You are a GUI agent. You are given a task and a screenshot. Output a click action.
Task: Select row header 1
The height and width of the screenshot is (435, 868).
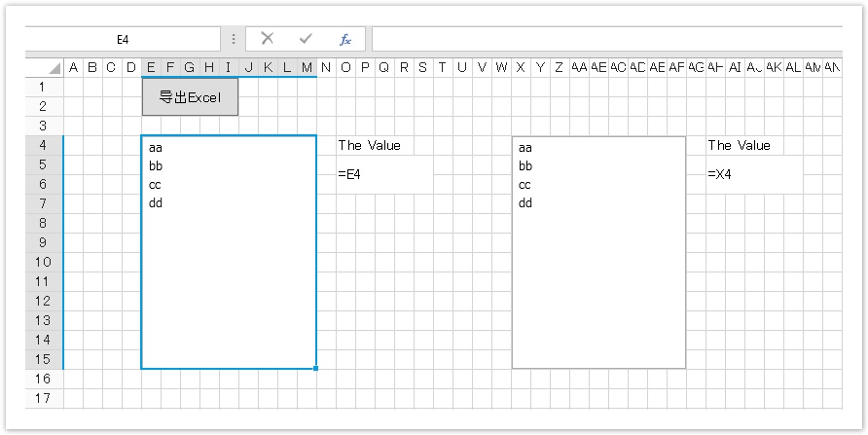coord(42,87)
